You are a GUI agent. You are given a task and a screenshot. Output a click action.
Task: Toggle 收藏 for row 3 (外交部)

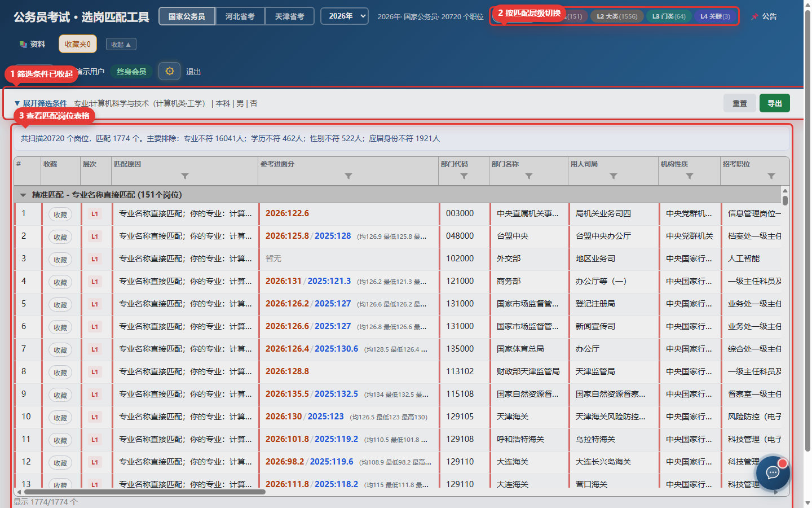click(60, 260)
